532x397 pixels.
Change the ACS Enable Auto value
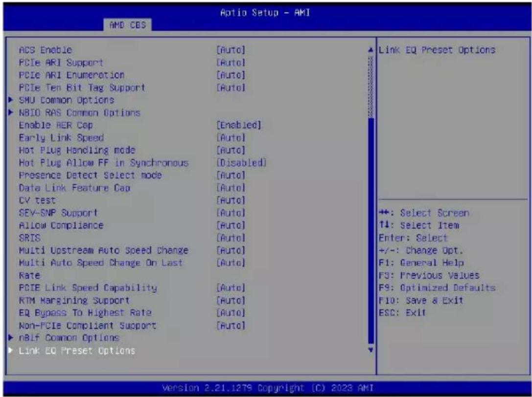[231, 50]
